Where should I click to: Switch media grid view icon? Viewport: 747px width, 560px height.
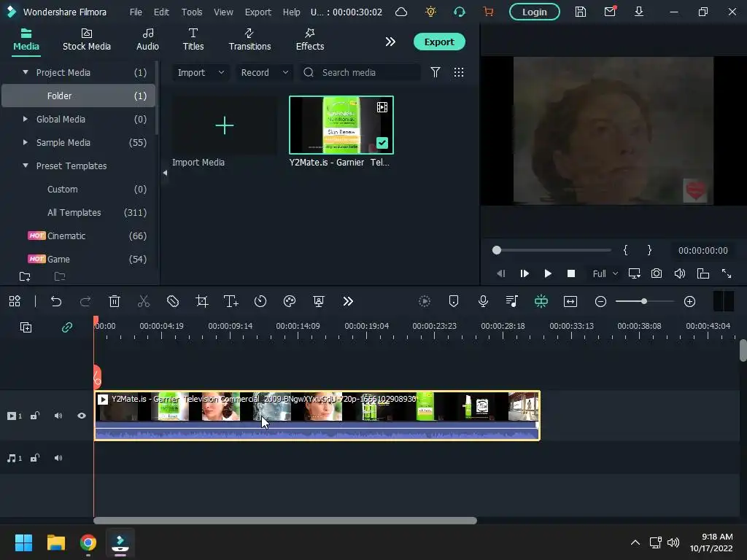[459, 72]
